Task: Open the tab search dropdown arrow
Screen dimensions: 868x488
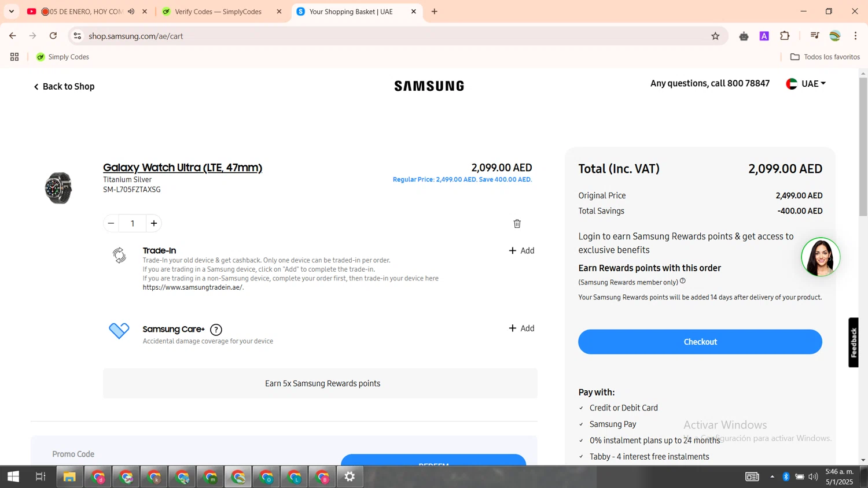Action: coord(11,12)
